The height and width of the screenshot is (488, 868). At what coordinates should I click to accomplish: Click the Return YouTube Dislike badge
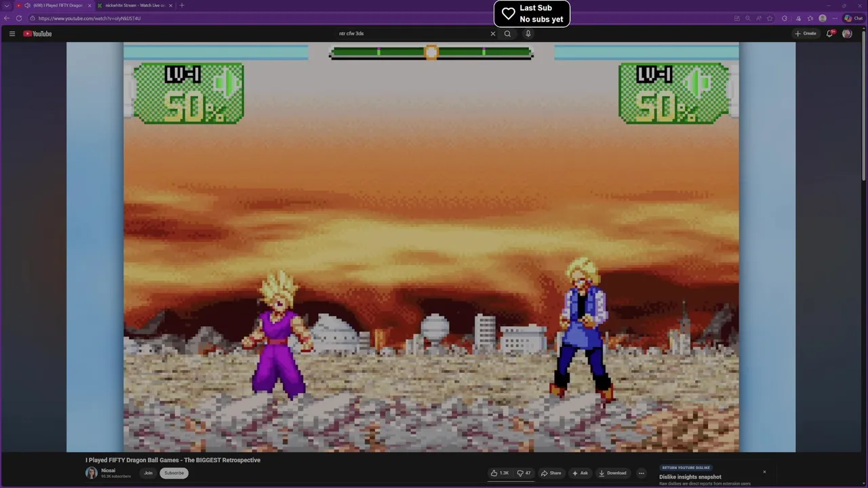[686, 468]
